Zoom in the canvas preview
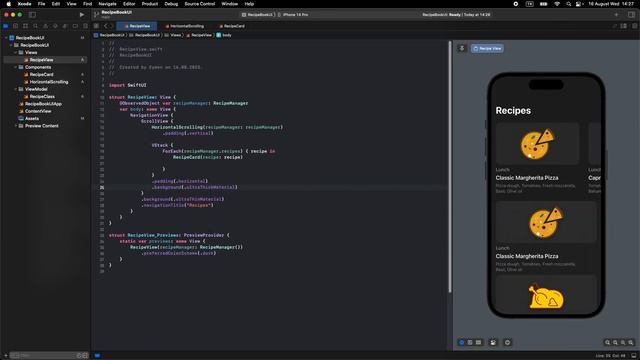Screen dimensions: 640x360 631,342
